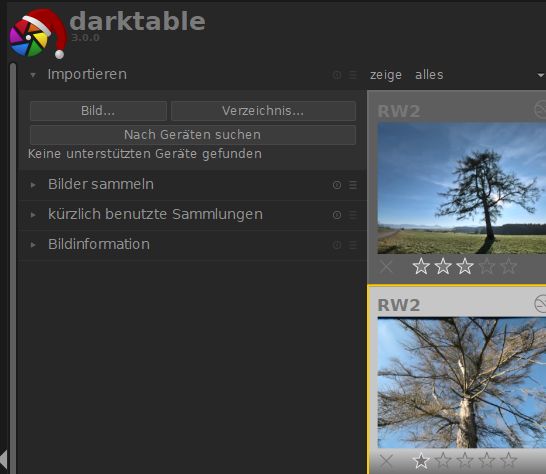Open presets menu of Bildinformation
The width and height of the screenshot is (546, 474).
353,245
